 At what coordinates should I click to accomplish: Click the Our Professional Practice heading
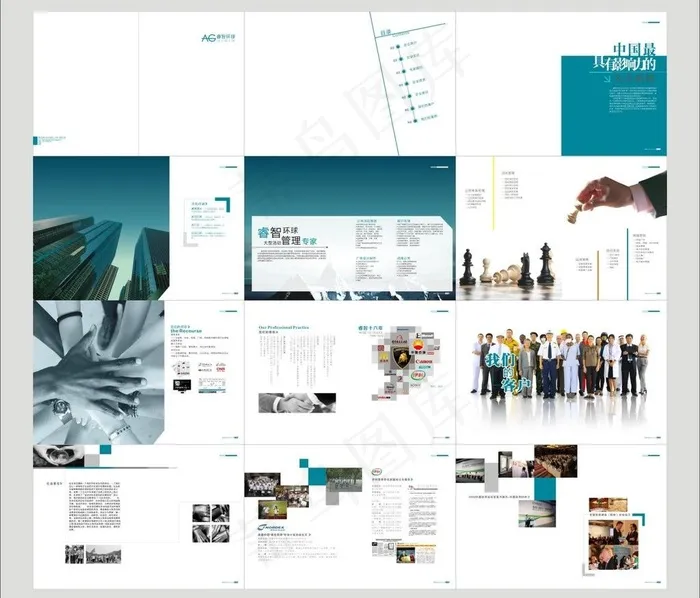[289, 327]
